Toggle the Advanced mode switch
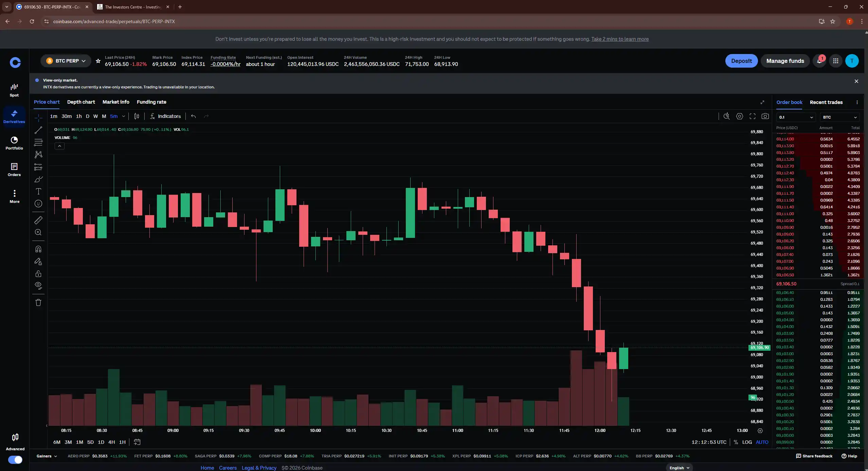Viewport: 868px width, 471px height. 15,460
